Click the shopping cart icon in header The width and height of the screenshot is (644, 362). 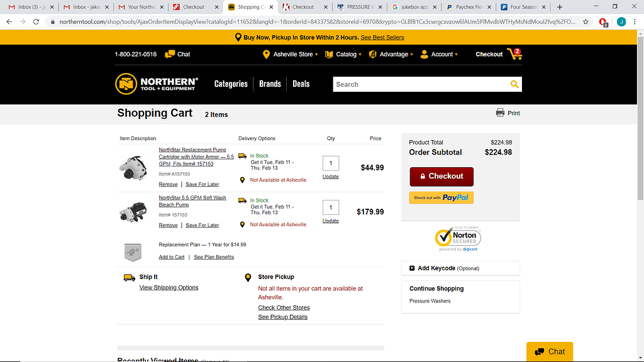click(x=514, y=55)
